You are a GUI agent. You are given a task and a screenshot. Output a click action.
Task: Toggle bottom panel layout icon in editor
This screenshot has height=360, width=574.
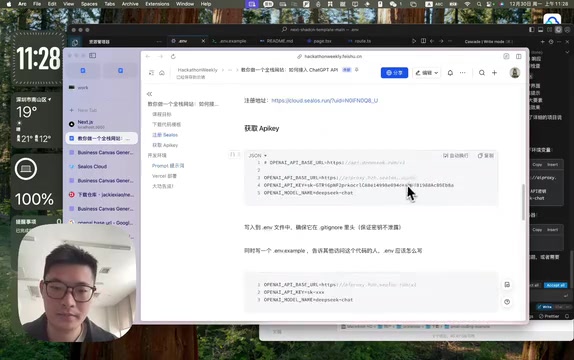[540, 30]
